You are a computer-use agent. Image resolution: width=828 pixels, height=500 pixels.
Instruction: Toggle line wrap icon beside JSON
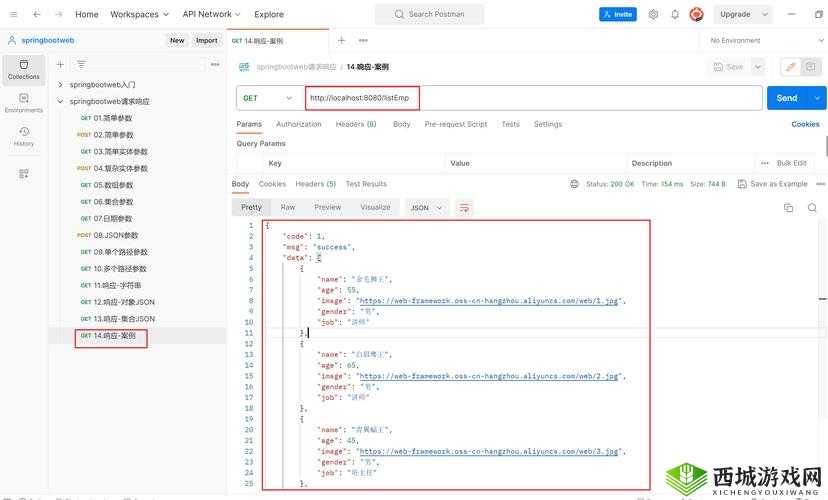pos(464,207)
